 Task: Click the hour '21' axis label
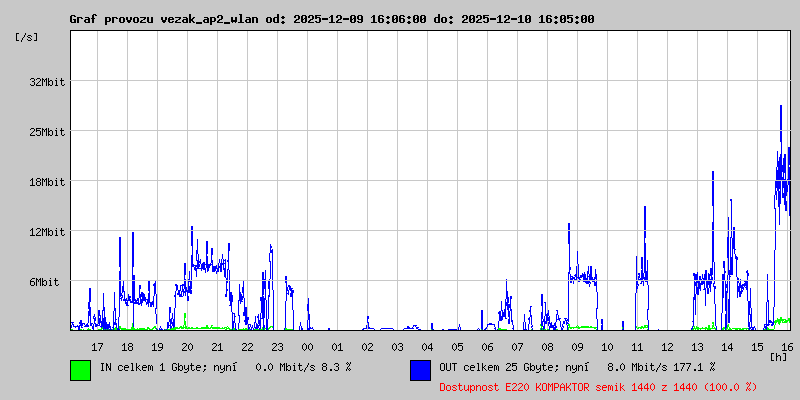pyautogui.click(x=217, y=347)
